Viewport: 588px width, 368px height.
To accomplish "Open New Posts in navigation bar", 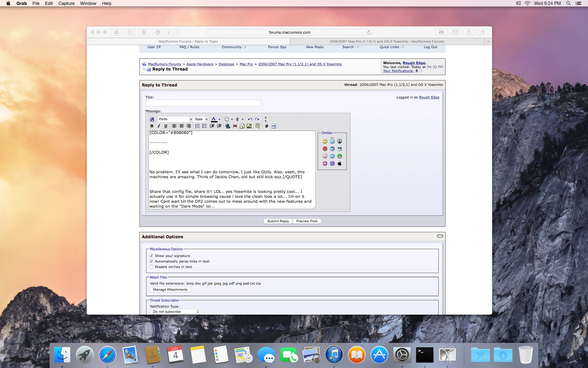I will pyautogui.click(x=315, y=47).
